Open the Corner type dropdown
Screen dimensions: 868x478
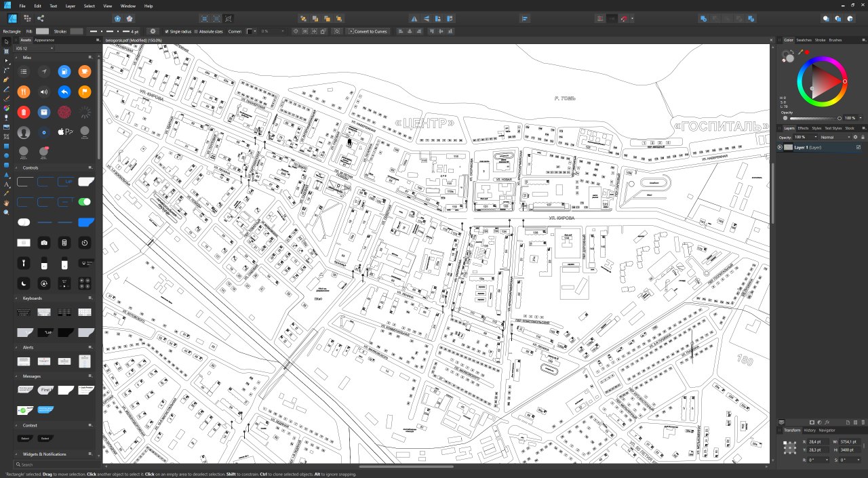(x=252, y=31)
